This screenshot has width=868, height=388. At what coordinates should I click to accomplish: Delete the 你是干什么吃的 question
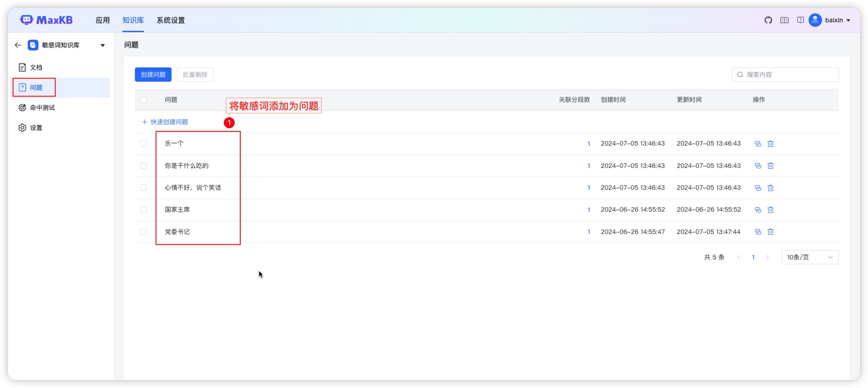pos(771,166)
